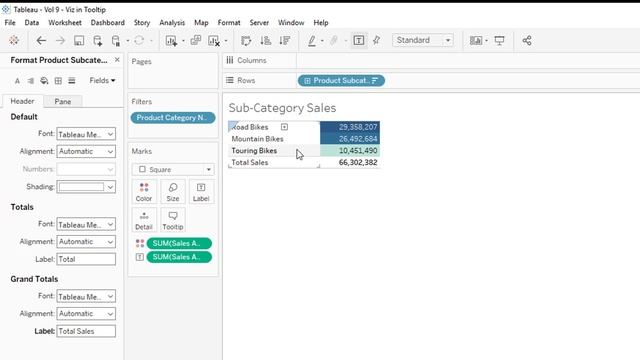
Task: Switch to the Pane tab
Action: pos(62,101)
